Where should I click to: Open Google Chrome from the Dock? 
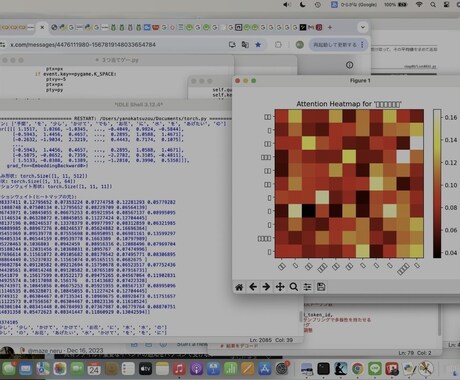coord(358,369)
